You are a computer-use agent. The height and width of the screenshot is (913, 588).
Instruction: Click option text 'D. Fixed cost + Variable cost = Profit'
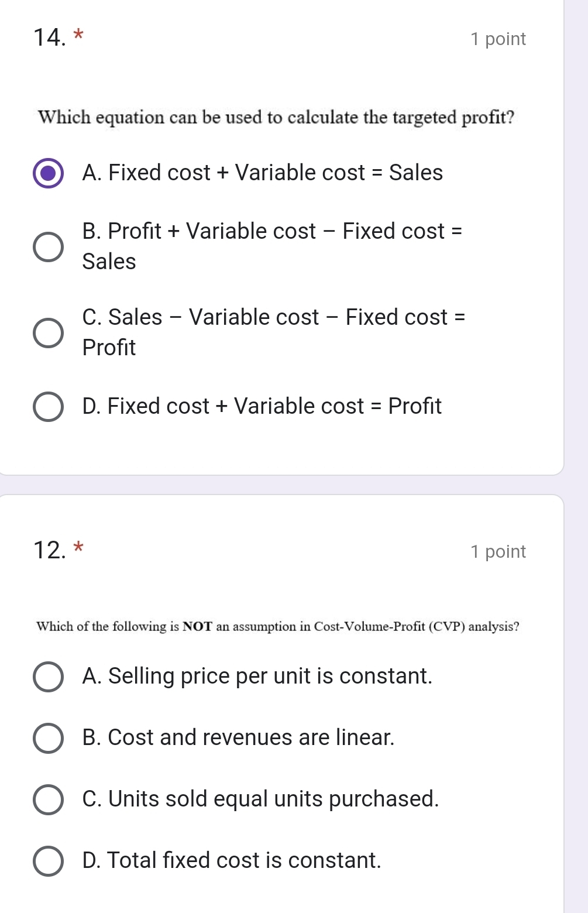(262, 407)
